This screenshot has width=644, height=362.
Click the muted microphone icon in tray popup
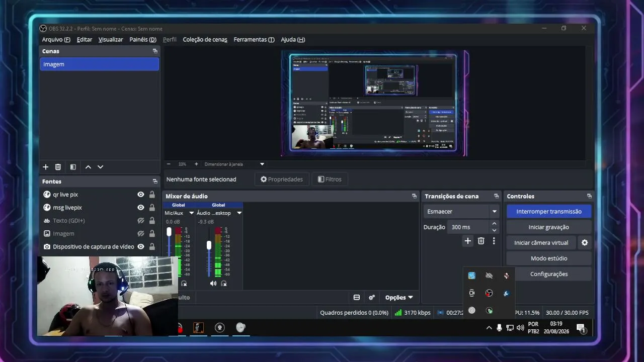(x=506, y=276)
